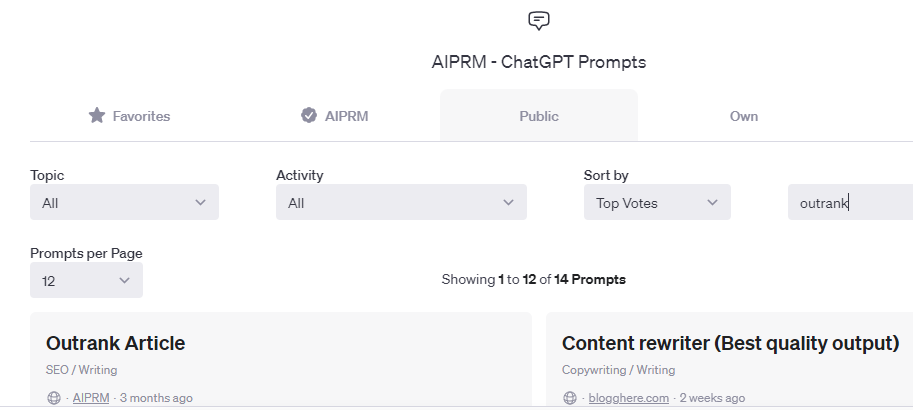Select the Public tab
This screenshot has height=410, width=913.
[539, 116]
